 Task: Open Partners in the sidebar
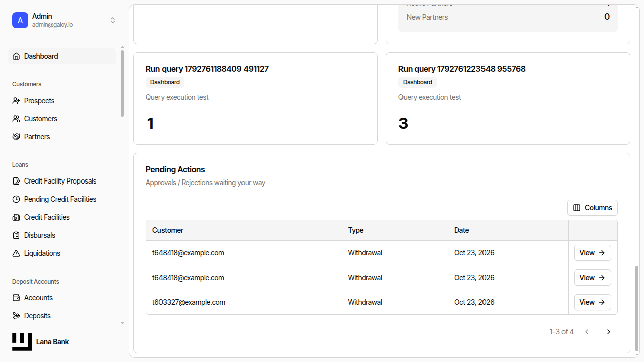[62, 137]
